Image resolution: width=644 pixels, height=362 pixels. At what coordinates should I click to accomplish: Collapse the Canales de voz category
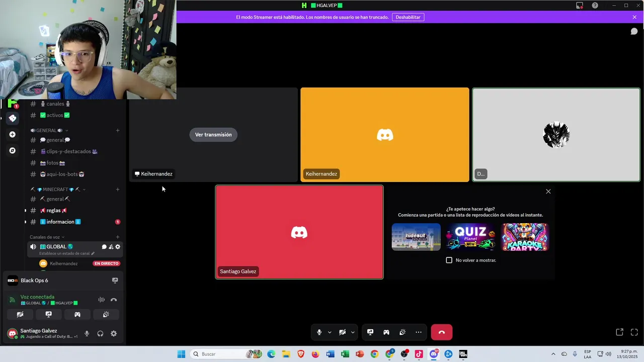pyautogui.click(x=47, y=237)
